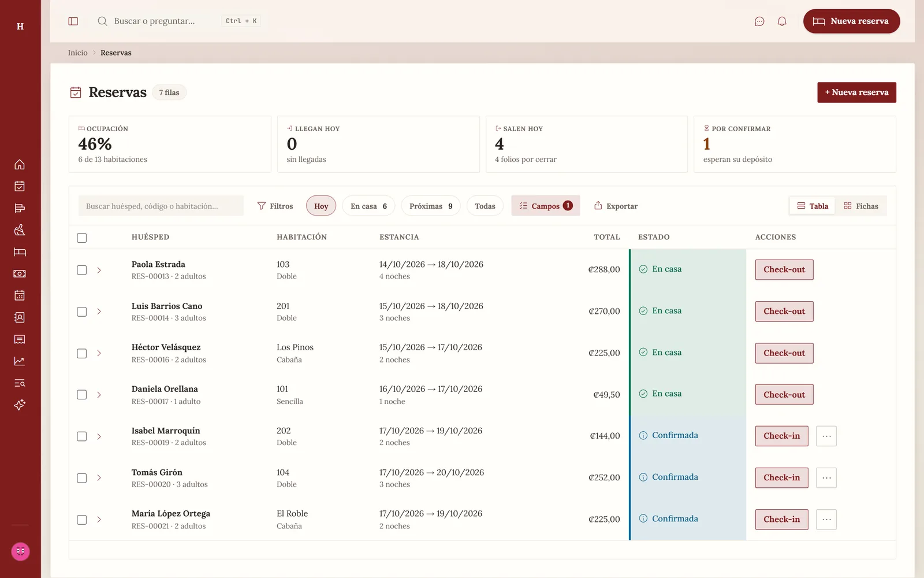Viewport: 924px width, 578px height.
Task: Open more actions for María López Ortega
Action: coord(826,520)
